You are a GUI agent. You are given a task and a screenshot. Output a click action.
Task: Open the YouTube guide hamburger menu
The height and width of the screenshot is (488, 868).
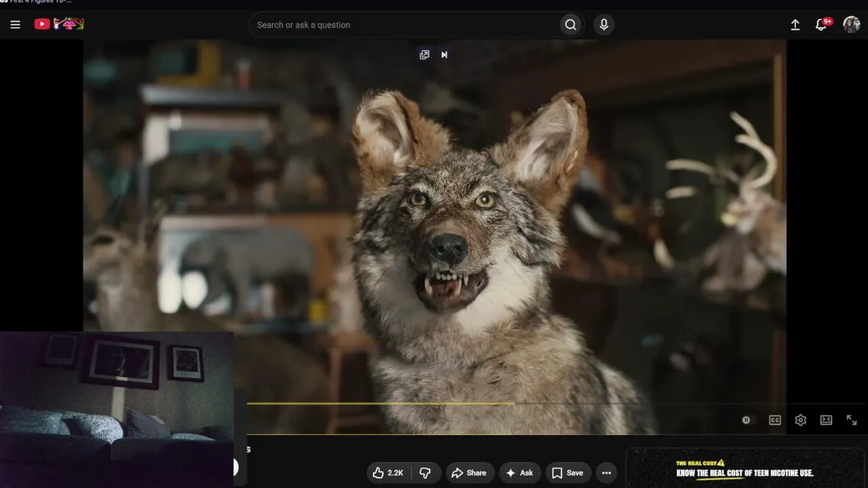point(16,24)
